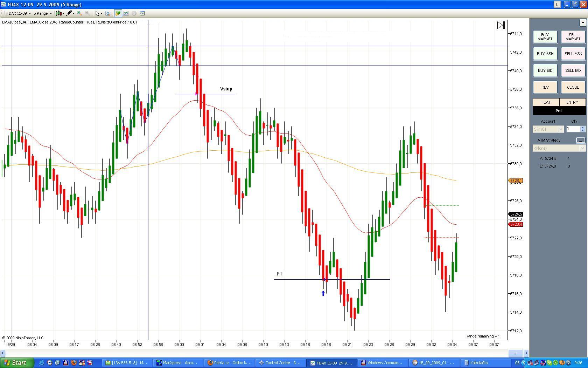Open the Account Sim101 dropdown

(x=548, y=129)
